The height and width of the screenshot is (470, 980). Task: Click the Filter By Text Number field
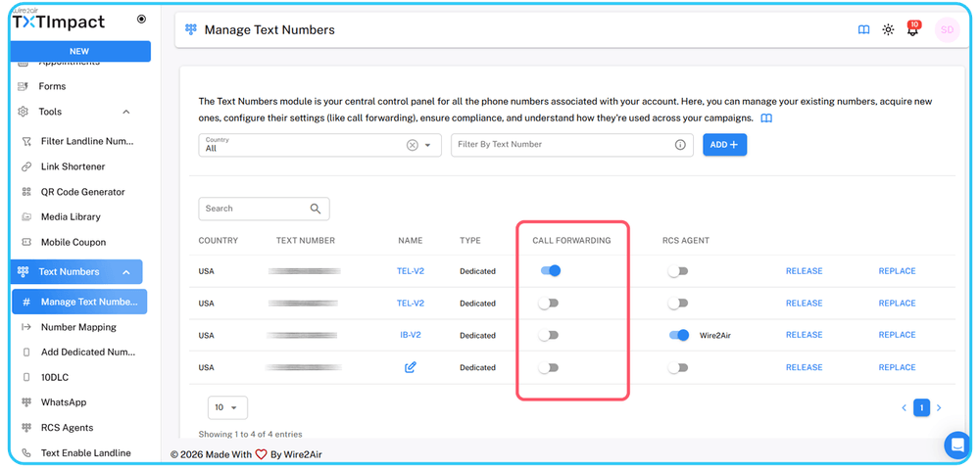point(559,145)
